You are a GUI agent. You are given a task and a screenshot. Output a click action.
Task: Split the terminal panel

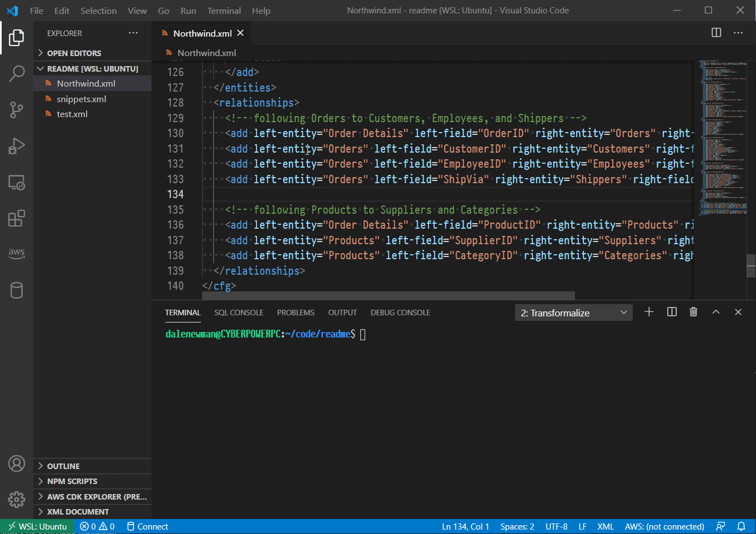[x=672, y=312]
